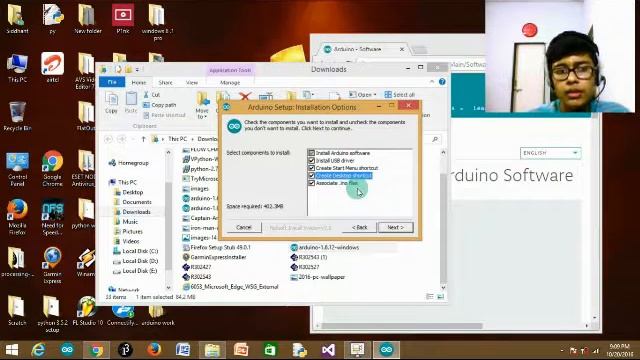
Task: Toggle Create Start Menu shortcut checkbox
Action: pyautogui.click(x=311, y=168)
